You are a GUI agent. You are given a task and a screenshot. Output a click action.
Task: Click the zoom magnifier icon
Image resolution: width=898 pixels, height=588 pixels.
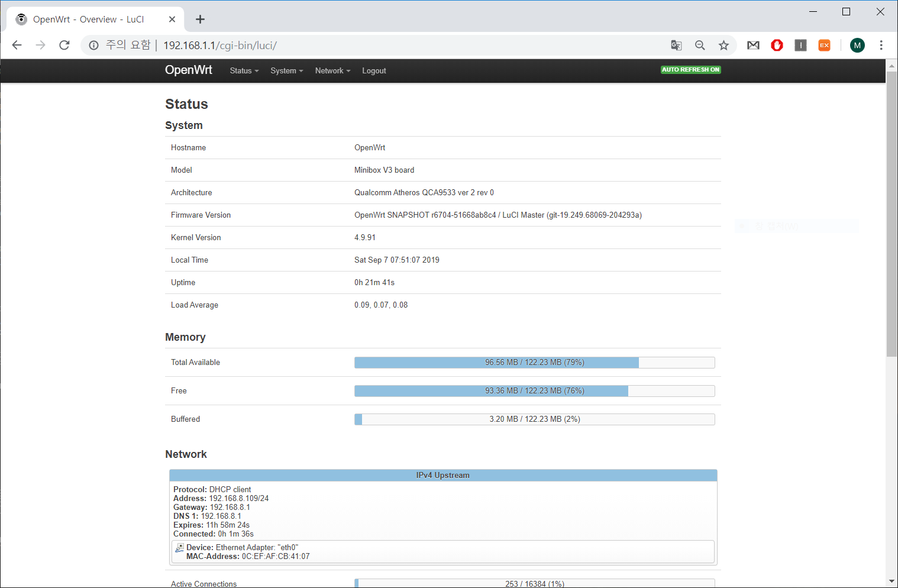tap(700, 45)
